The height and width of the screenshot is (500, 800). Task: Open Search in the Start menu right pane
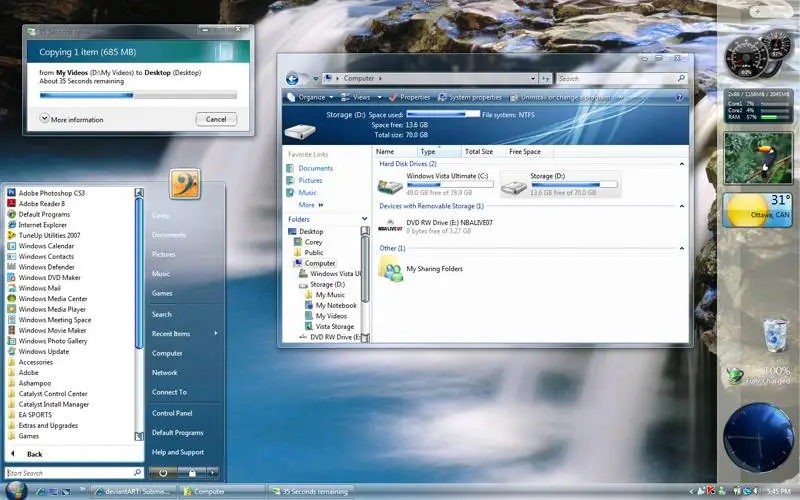point(162,314)
